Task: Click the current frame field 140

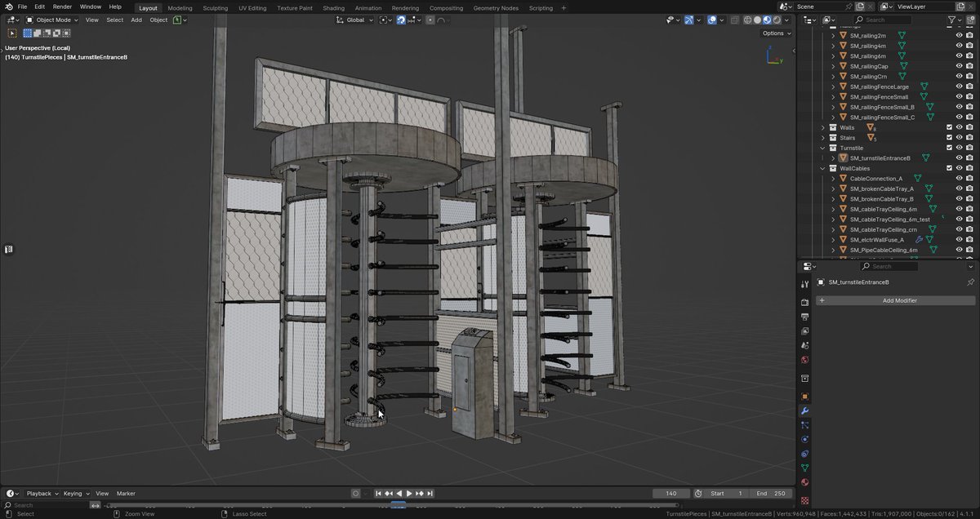Action: point(671,494)
